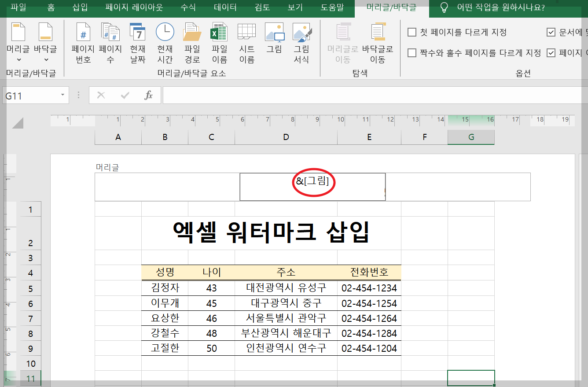Insert current time with 현재 시간
The height and width of the screenshot is (387, 588).
[x=164, y=42]
